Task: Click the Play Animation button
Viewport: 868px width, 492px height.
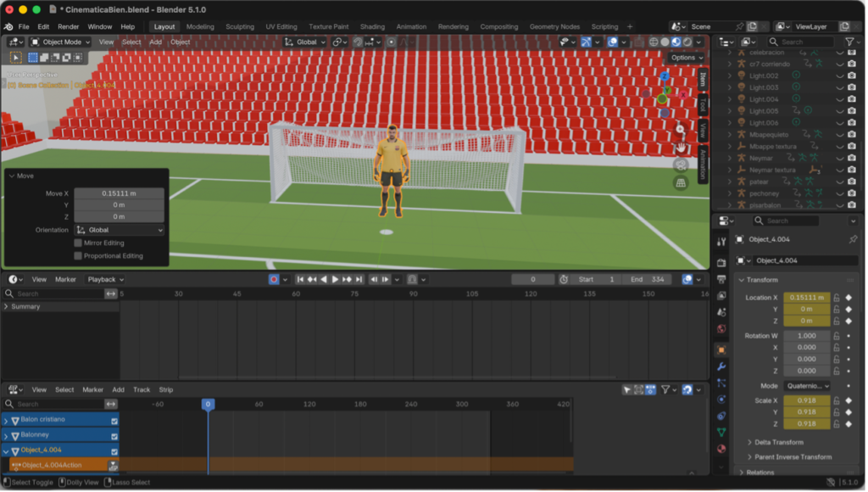Action: point(335,279)
